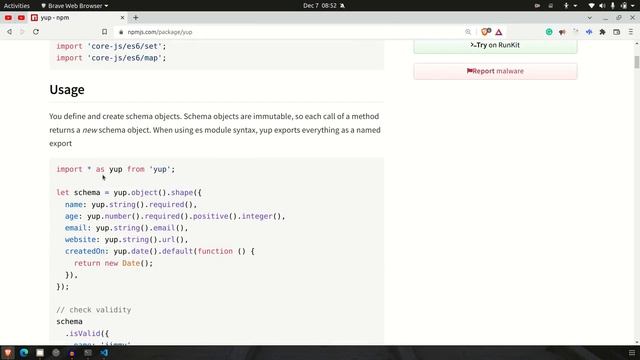640x360 pixels.
Task: Open the blue extension icon next to puzzle piece
Action: click(x=589, y=32)
